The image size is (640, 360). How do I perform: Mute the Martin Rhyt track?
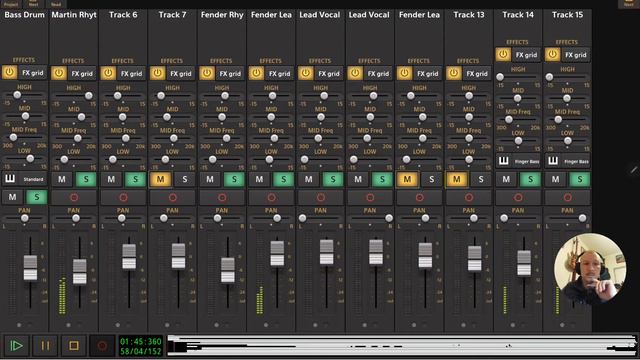click(x=62, y=179)
